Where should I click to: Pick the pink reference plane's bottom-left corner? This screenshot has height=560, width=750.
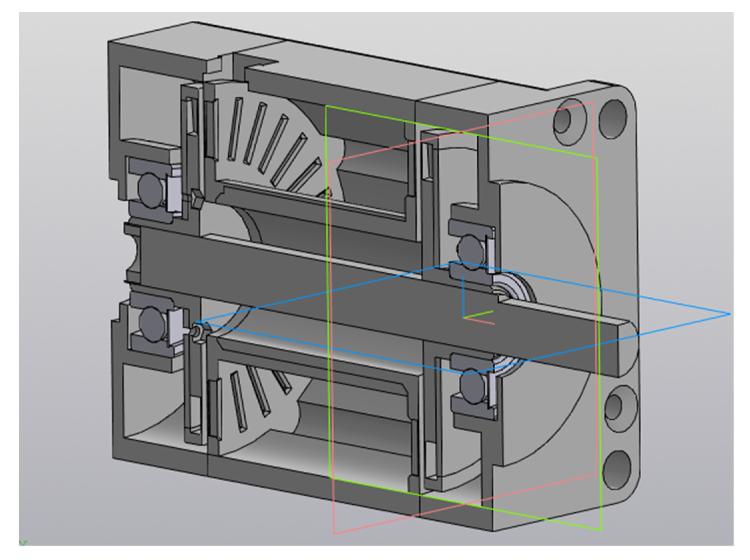(x=334, y=534)
